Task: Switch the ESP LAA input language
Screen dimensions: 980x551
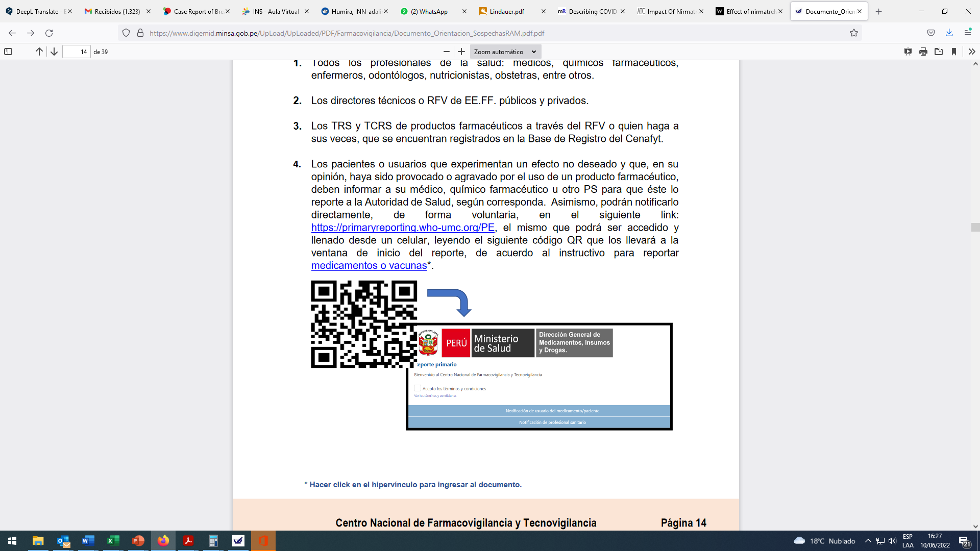Action: point(908,541)
